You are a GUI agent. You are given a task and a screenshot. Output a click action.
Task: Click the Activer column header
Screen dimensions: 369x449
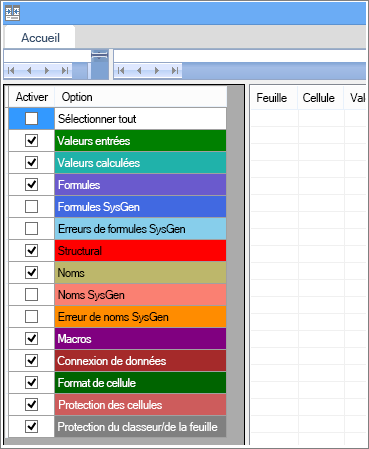(32, 97)
